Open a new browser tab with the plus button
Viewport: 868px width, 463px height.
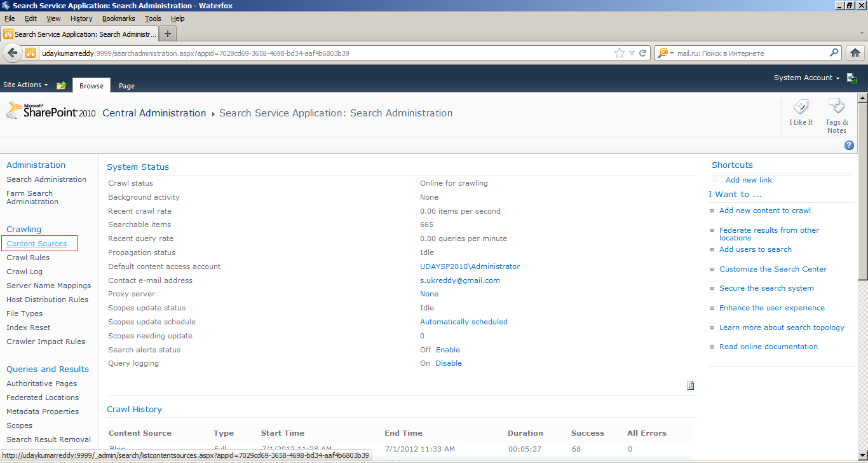(168, 34)
